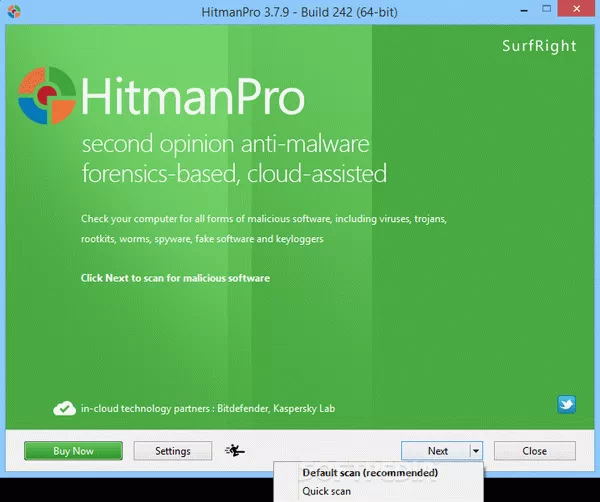This screenshot has height=502, width=600.
Task: Click the HitmanPro circular logo
Action: [x=47, y=98]
